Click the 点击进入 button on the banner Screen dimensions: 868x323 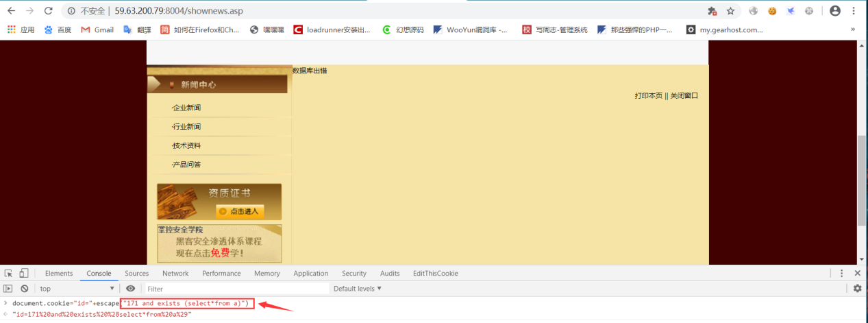tap(239, 211)
